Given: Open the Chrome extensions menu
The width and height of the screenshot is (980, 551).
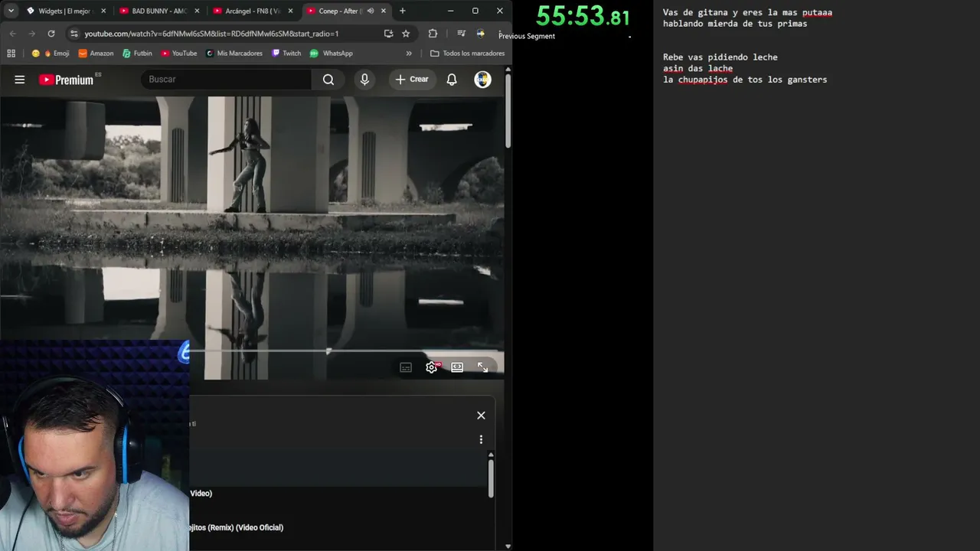Looking at the screenshot, I should tap(433, 34).
